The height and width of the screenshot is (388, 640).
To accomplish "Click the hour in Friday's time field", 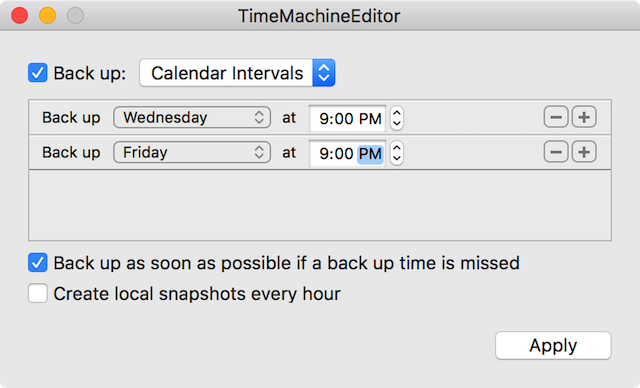I will pyautogui.click(x=323, y=154).
